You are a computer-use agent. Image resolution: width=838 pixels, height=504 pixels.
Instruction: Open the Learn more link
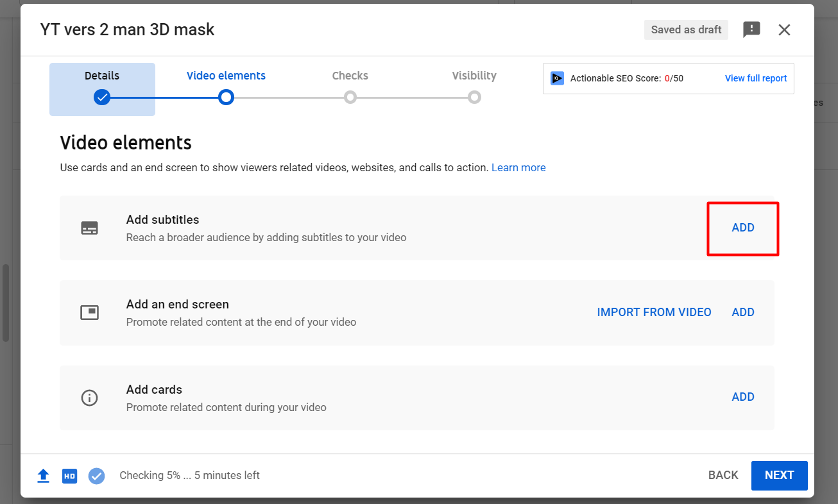coord(518,167)
